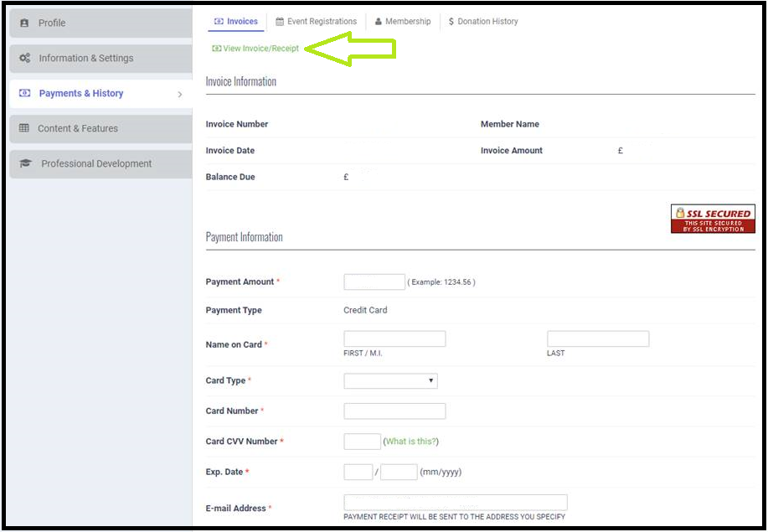Click the grid icon beside Content & Features
The image size is (768, 532).
tap(24, 128)
